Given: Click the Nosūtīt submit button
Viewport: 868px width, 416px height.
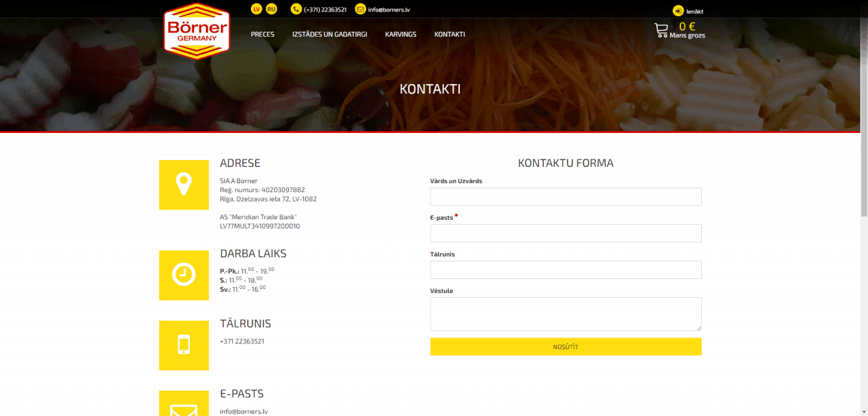Looking at the screenshot, I should 566,347.
